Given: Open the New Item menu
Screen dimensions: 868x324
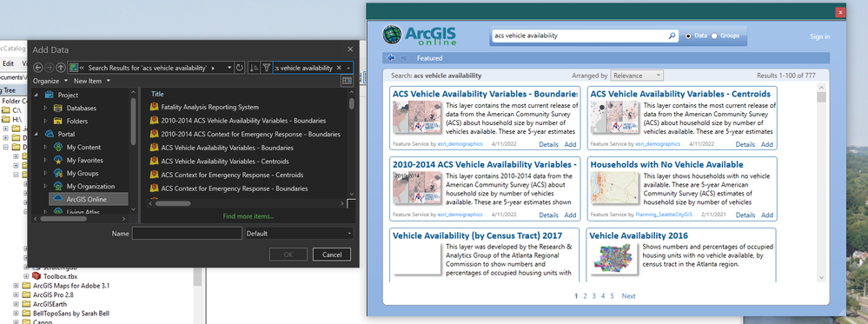Looking at the screenshot, I should coord(92,81).
